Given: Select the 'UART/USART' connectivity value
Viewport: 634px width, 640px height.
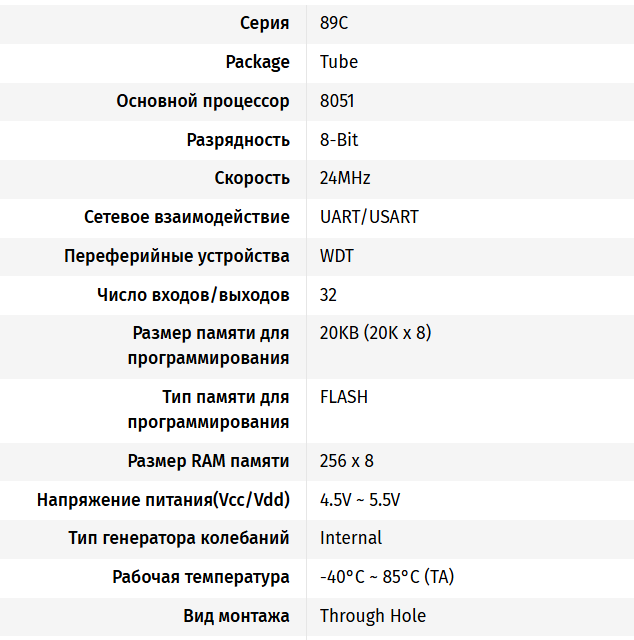Looking at the screenshot, I should click(369, 217).
